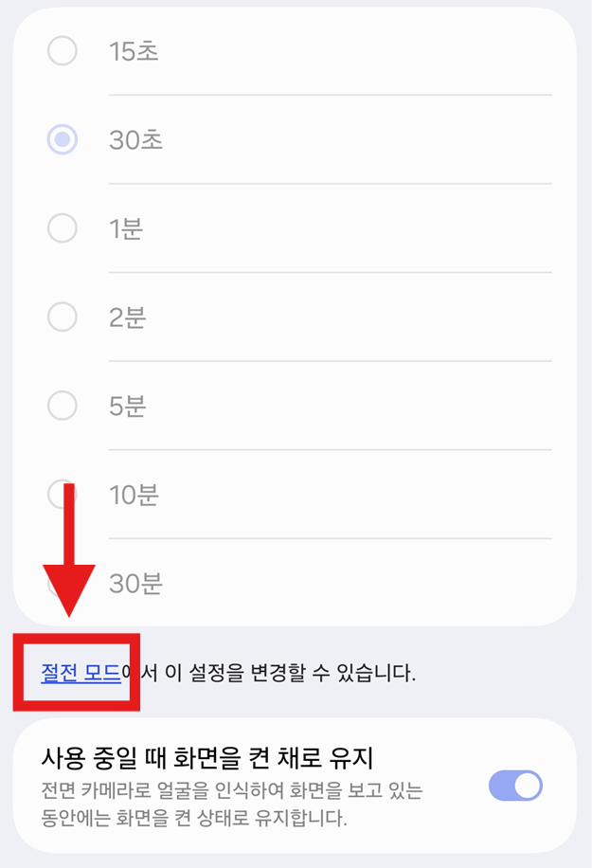Toggle the face-detection screen-on switch
The height and width of the screenshot is (868, 592).
click(x=515, y=786)
